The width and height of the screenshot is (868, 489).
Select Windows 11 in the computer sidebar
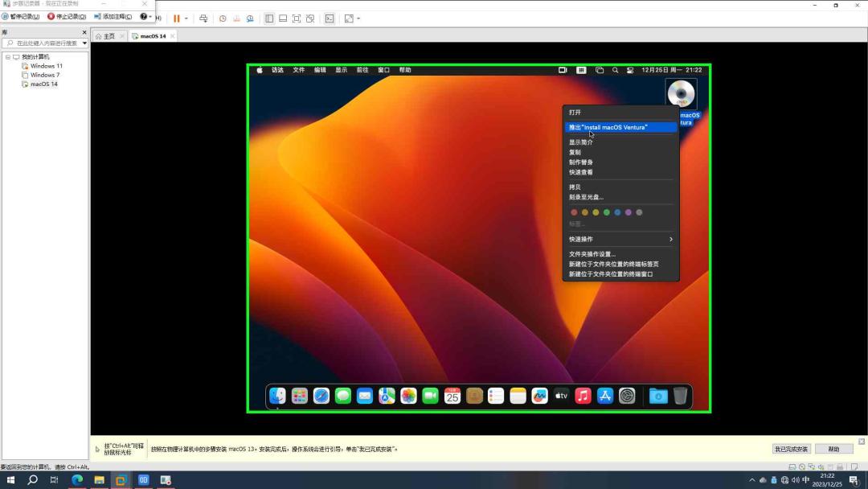[x=44, y=65]
